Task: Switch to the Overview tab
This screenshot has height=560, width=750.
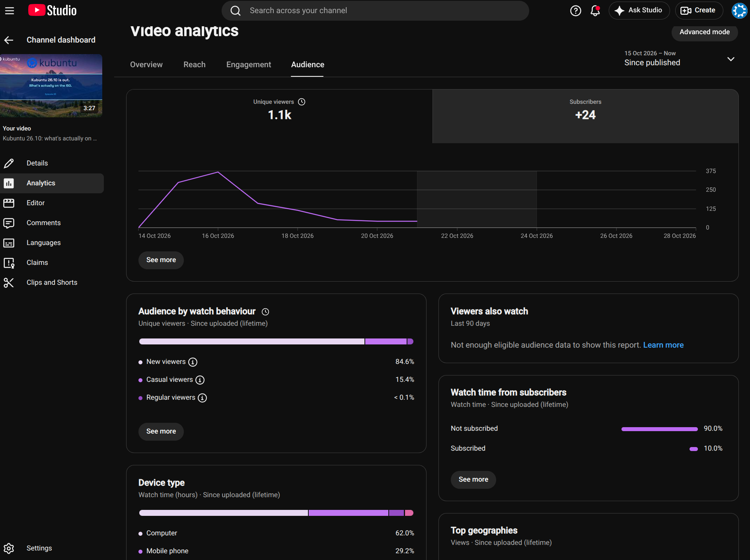Action: 146,64
